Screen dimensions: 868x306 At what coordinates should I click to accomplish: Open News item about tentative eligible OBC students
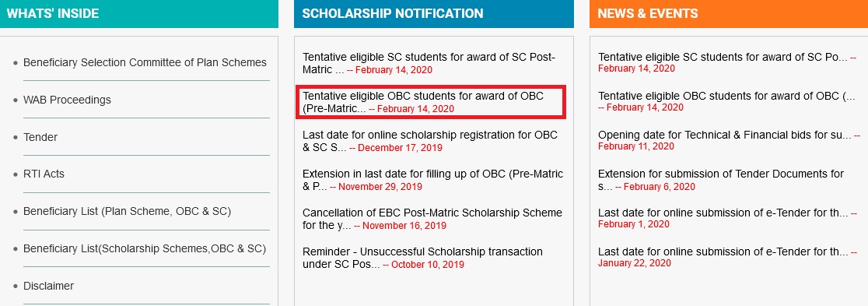coord(727,101)
